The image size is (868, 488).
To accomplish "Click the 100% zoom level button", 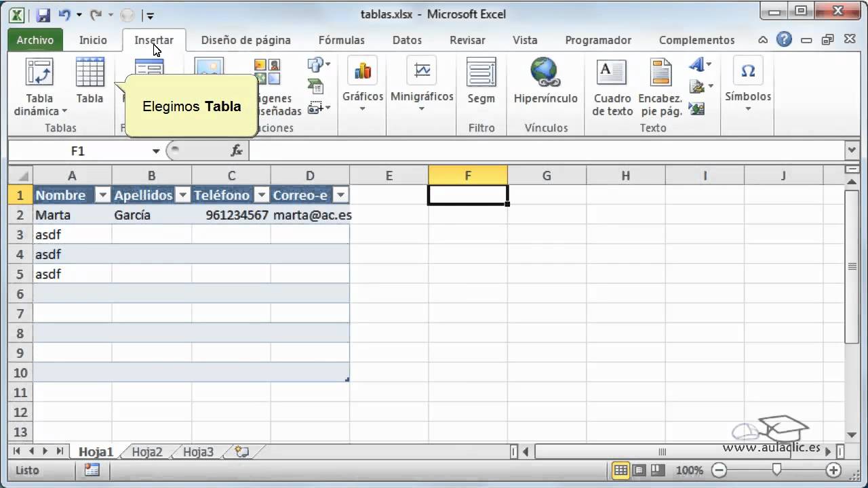I will click(x=689, y=470).
